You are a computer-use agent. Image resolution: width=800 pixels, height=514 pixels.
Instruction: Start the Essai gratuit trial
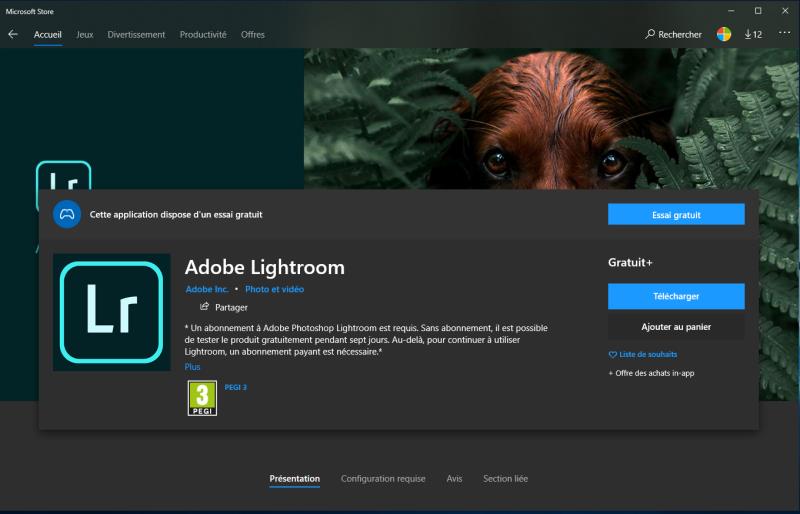pyautogui.click(x=676, y=214)
